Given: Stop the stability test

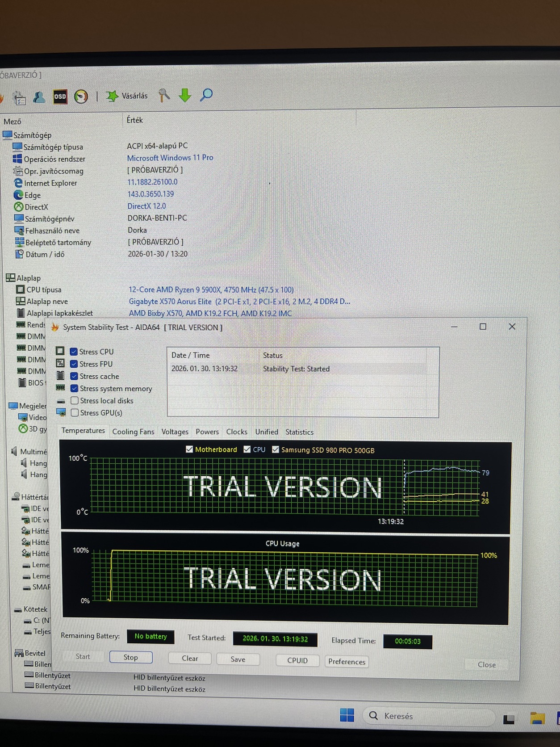Looking at the screenshot, I should tap(131, 657).
